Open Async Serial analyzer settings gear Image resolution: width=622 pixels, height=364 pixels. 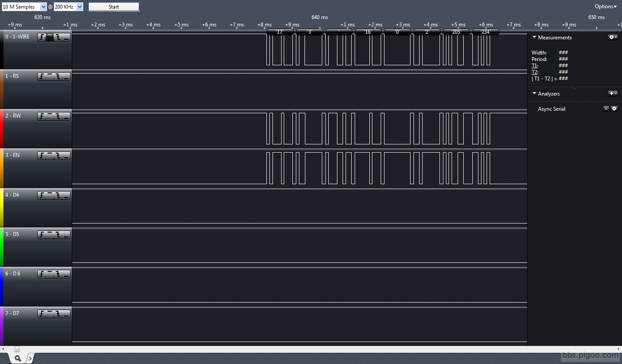tap(614, 109)
